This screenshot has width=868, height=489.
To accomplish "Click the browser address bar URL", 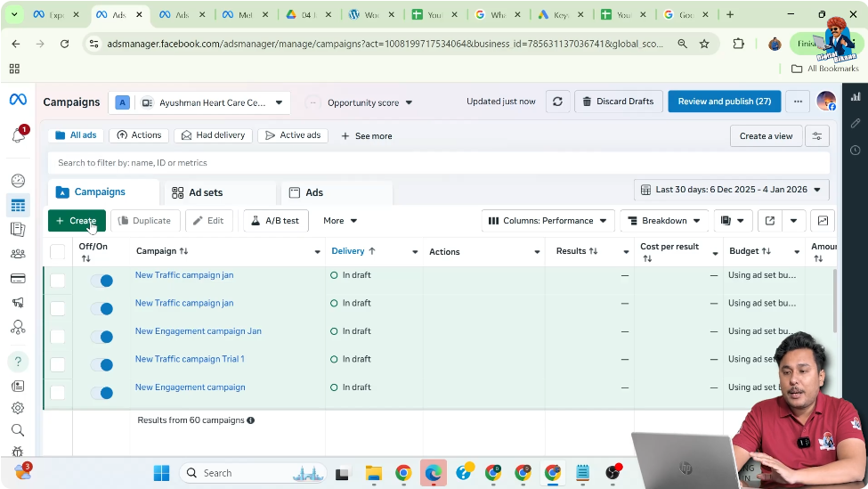I will click(x=385, y=44).
